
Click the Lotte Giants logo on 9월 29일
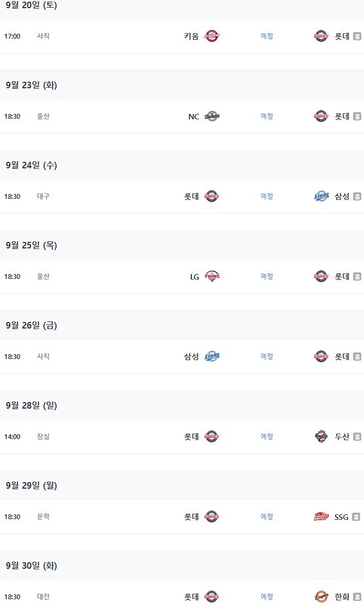click(x=211, y=517)
